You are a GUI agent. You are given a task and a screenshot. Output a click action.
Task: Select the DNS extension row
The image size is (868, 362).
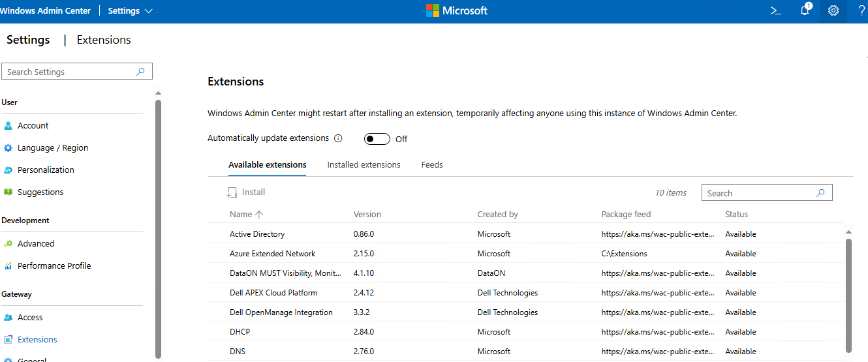[x=526, y=352]
